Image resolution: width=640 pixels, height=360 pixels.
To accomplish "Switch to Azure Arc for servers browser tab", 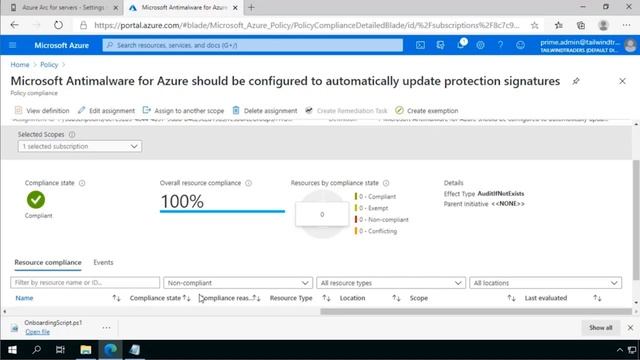I will [x=61, y=7].
